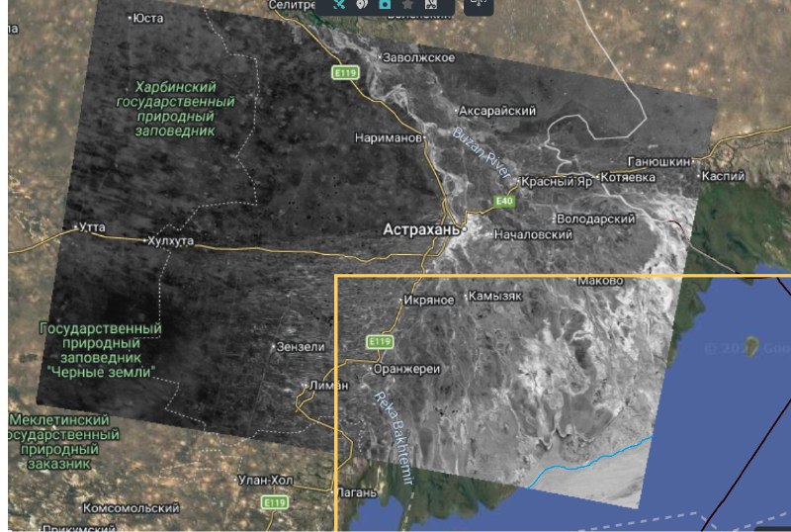Click the E119 road badge near Икряное
The image size is (791, 532).
point(380,341)
